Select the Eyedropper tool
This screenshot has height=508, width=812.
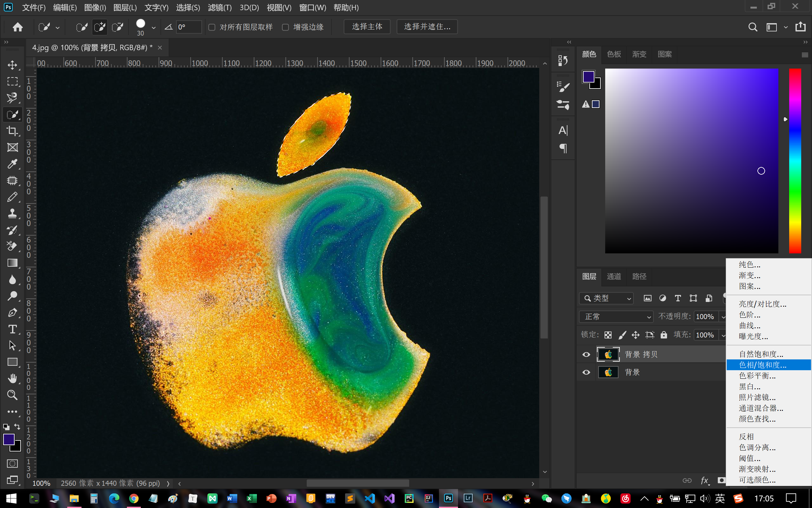[12, 164]
